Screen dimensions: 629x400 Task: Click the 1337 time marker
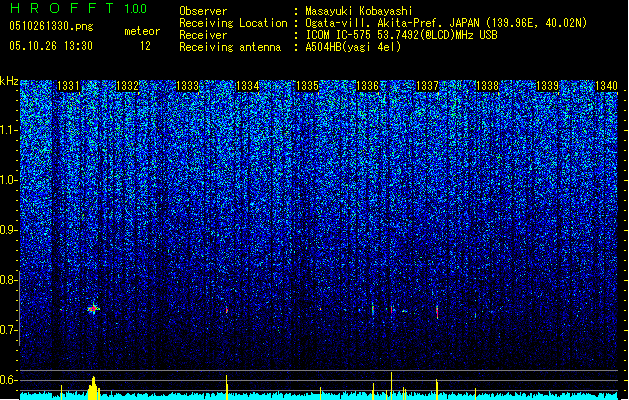428,86
